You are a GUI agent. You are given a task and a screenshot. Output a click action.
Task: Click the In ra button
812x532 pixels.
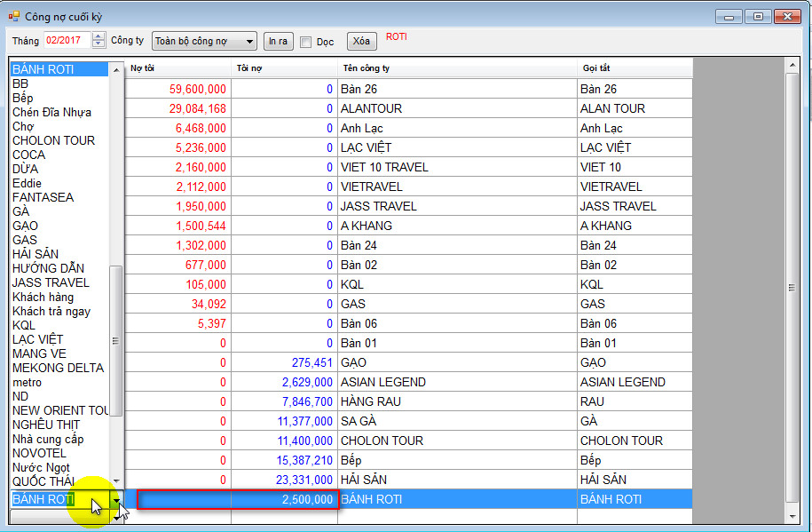pyautogui.click(x=278, y=41)
